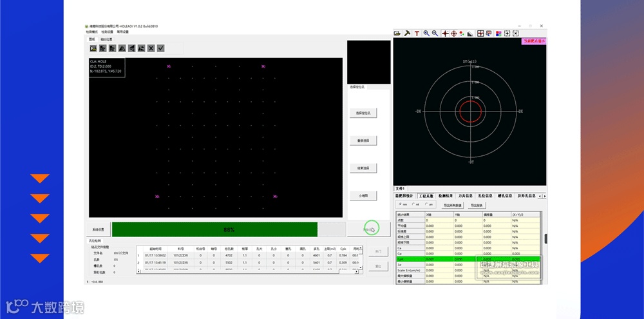Select the red T text tool
Screen dimensions: 644x319
pos(417,34)
